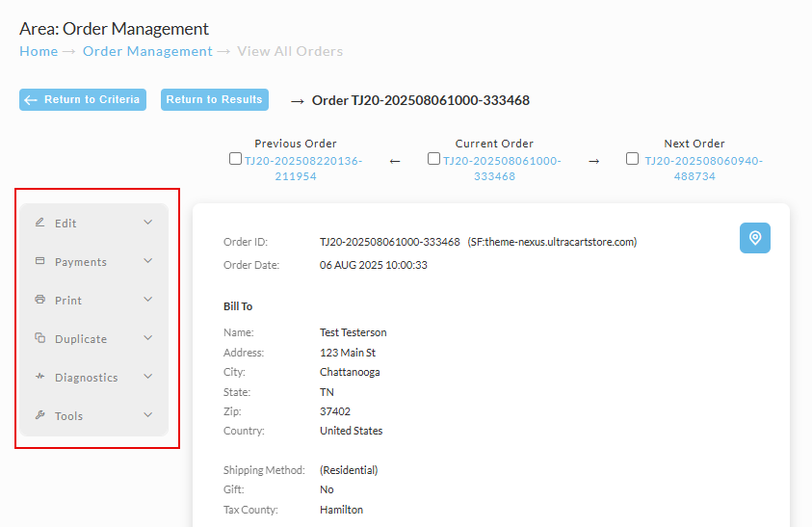Open previous order TJ20-202508220136-211954
This screenshot has width=812, height=527.
[x=303, y=169]
